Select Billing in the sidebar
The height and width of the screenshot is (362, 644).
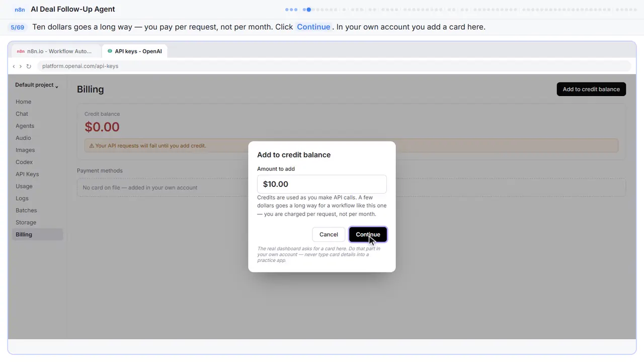coord(38,234)
